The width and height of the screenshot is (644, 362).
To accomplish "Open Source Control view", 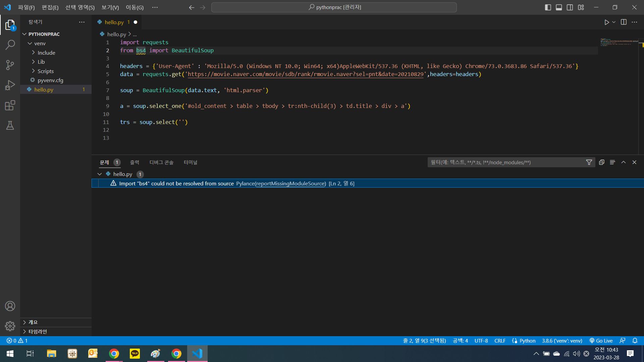I will pyautogui.click(x=10, y=65).
